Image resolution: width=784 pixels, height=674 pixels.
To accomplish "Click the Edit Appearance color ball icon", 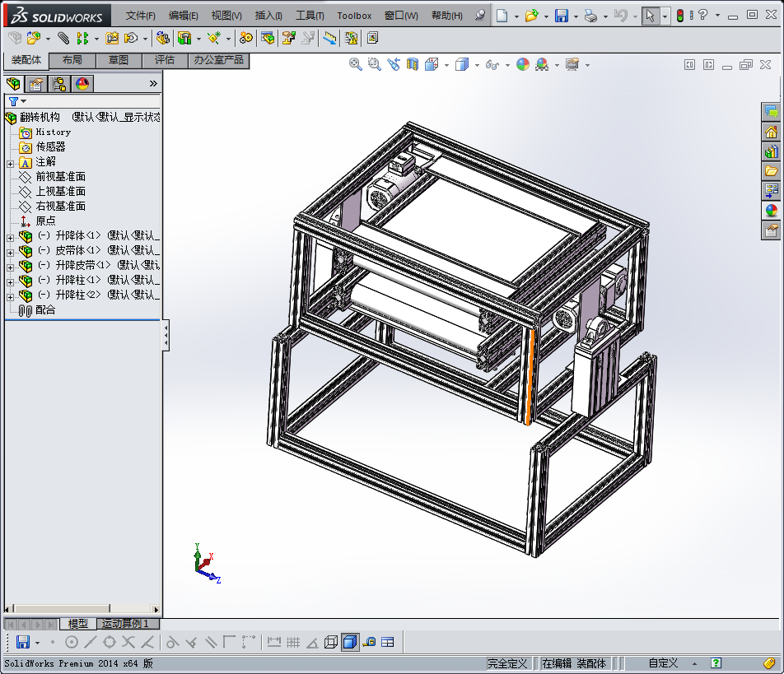I will (x=523, y=64).
